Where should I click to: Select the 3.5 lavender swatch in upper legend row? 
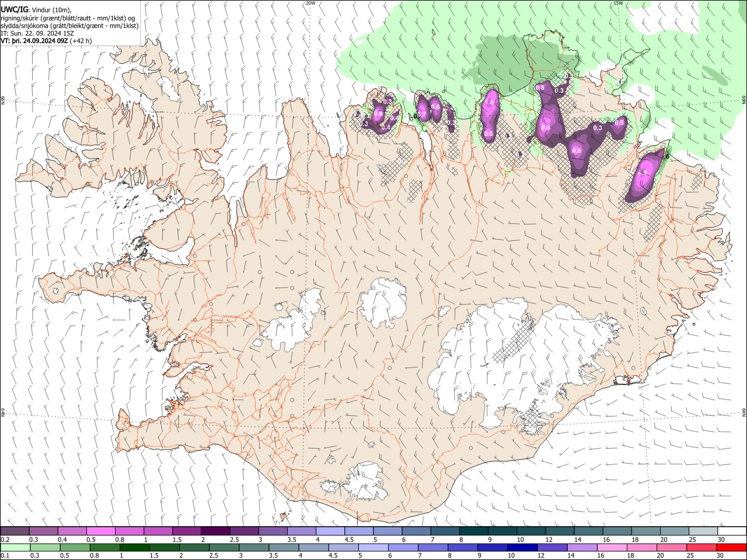click(301, 531)
